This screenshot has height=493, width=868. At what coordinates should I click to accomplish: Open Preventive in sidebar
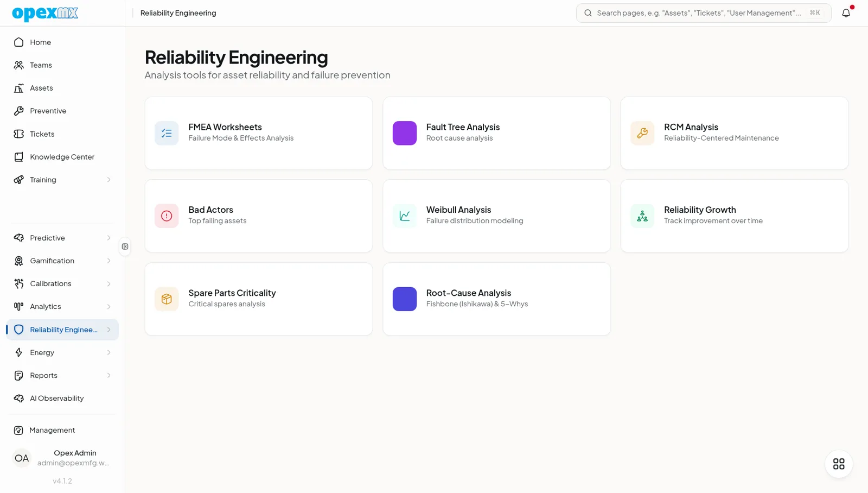click(x=62, y=111)
